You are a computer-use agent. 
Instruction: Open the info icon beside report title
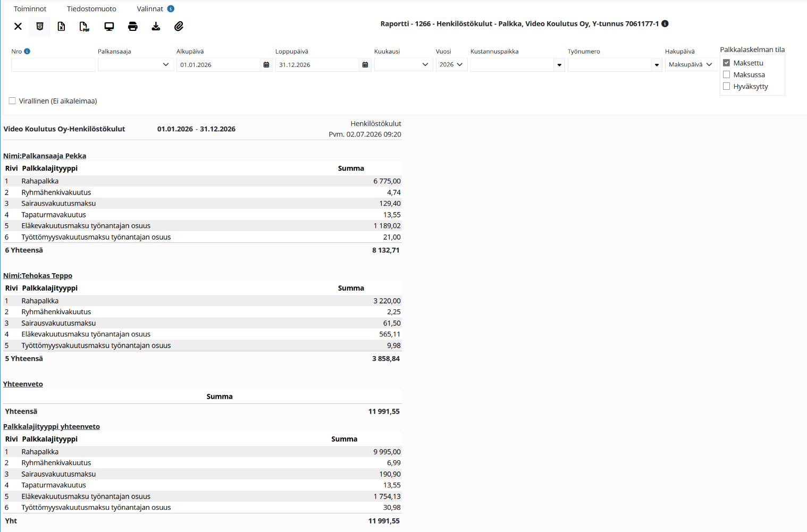coord(665,23)
